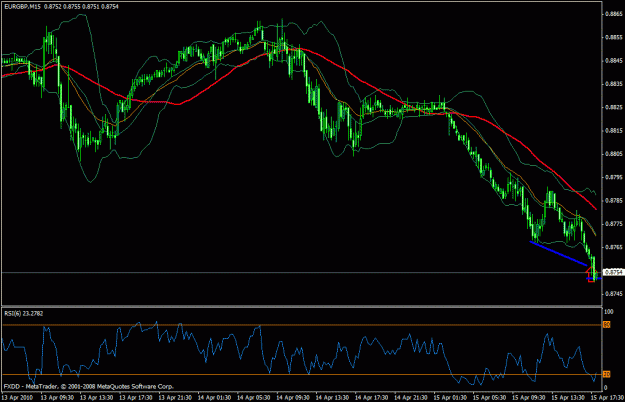Click the orange RSI level 20 tag

coord(607,375)
